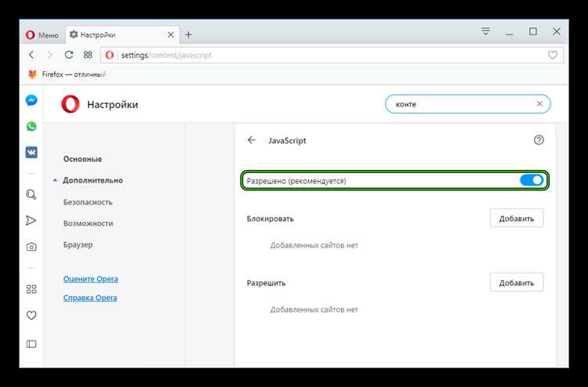Open the Браузер section

[x=78, y=245]
